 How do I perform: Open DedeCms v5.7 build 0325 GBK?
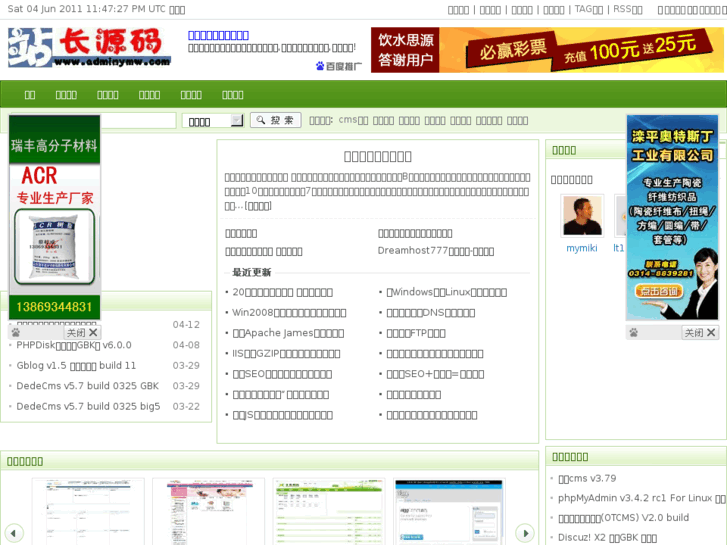pyautogui.click(x=87, y=386)
